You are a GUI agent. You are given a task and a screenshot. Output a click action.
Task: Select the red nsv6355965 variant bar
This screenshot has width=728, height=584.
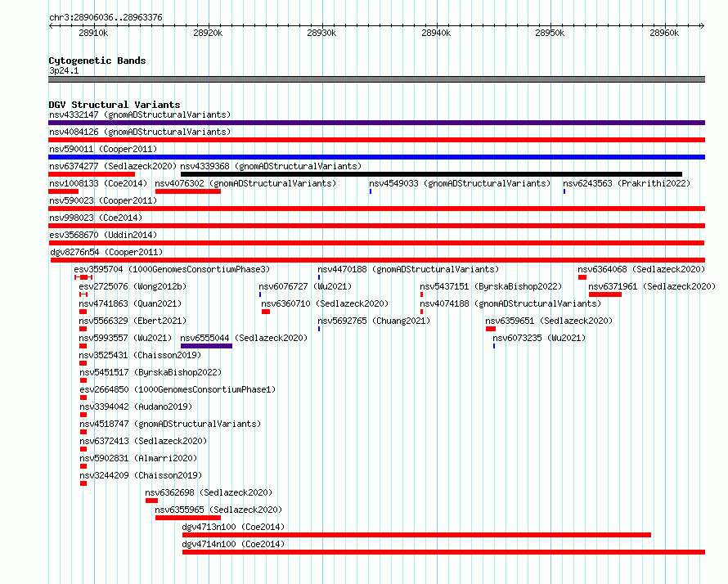point(188,518)
